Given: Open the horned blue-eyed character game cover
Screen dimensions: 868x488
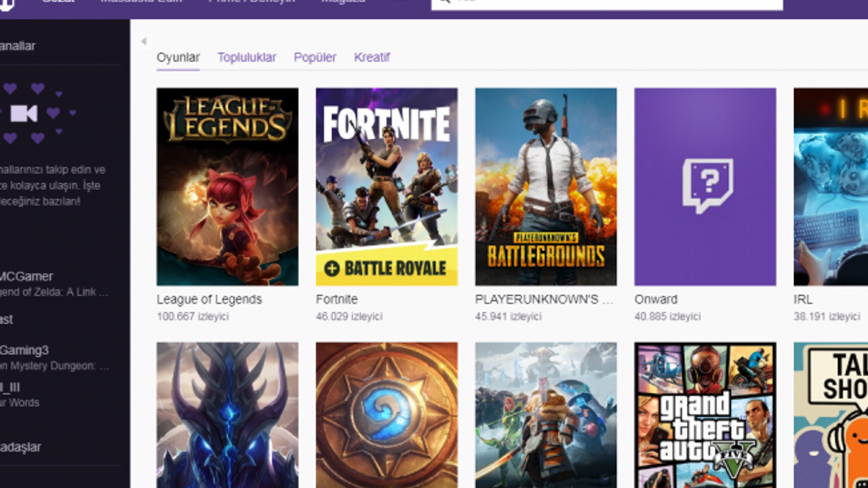Looking at the screenshot, I should pos(227,415).
